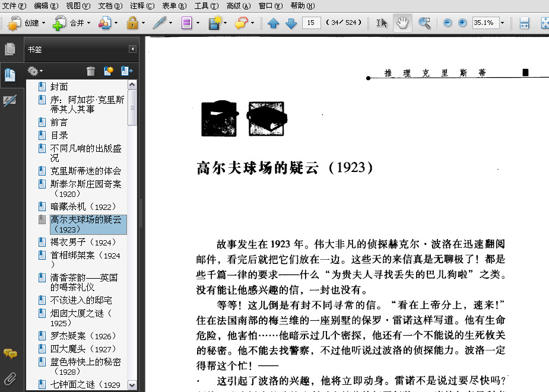Toggle the Signatures panel
This screenshot has height=392, width=549.
click(10, 101)
